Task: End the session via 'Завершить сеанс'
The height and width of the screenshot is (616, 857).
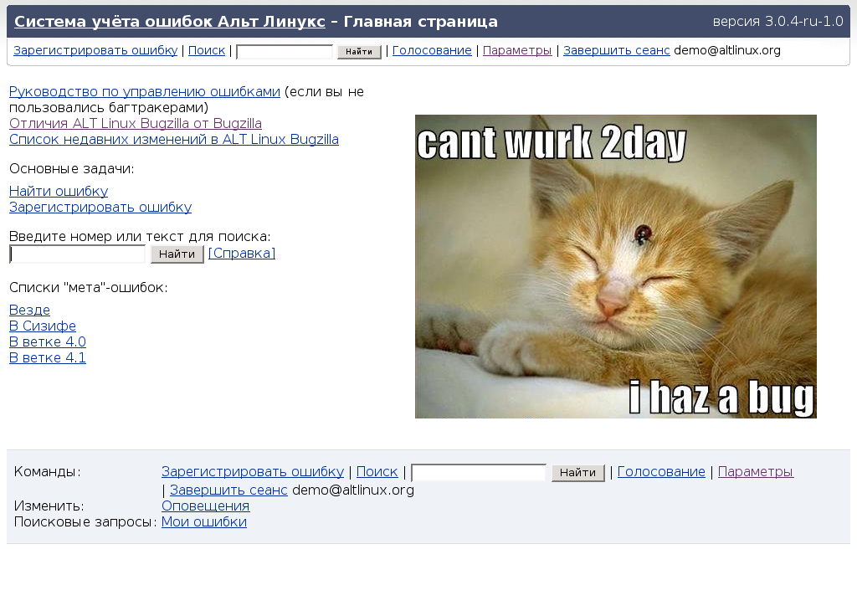Action: (617, 50)
